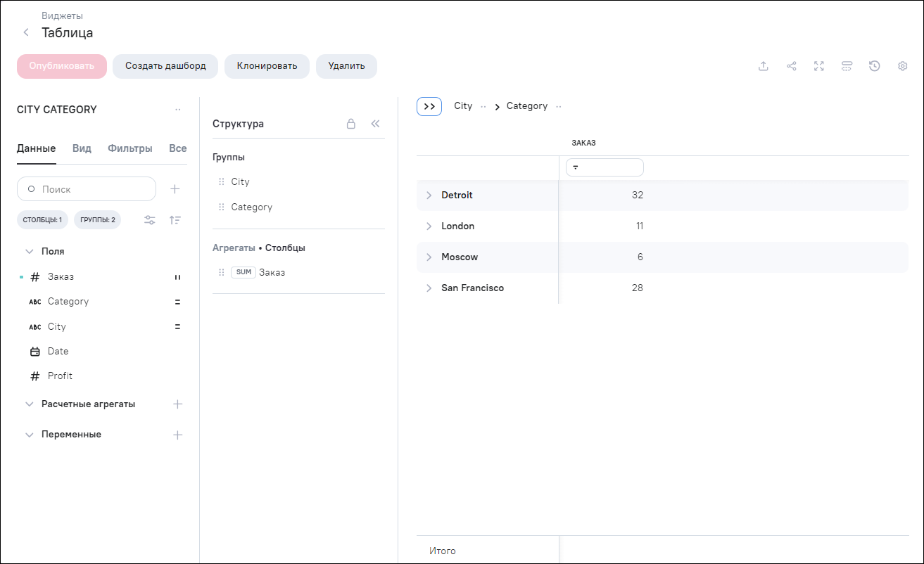The image size is (924, 564).
Task: Click the City breadcrumb level
Action: pos(463,106)
